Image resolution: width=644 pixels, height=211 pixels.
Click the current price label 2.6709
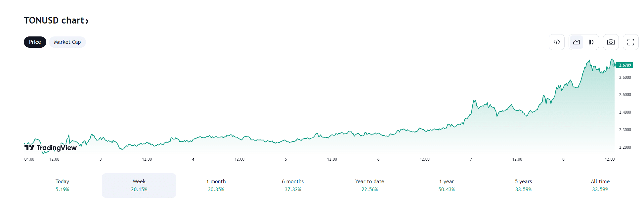625,65
